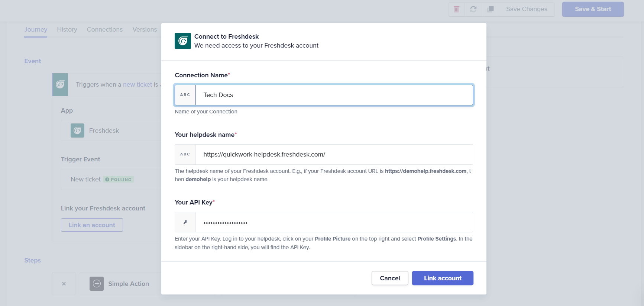Go to the Versions tab
644x306 pixels.
[x=145, y=29]
